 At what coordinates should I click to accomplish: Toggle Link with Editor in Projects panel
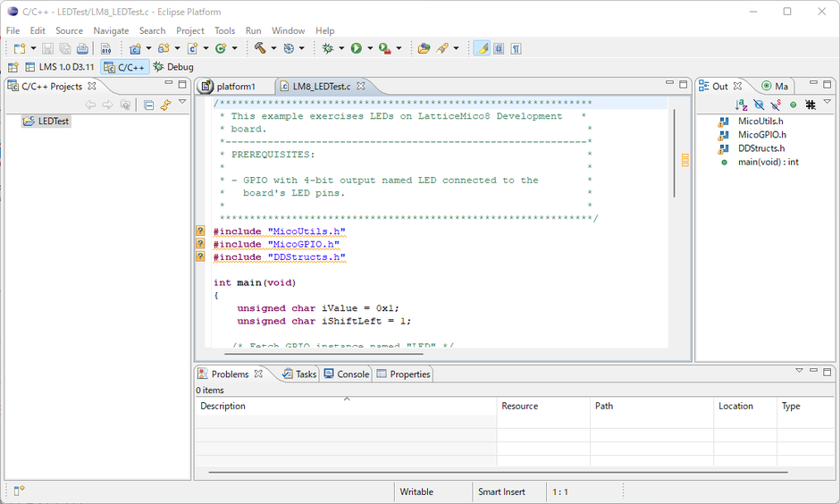pos(165,105)
